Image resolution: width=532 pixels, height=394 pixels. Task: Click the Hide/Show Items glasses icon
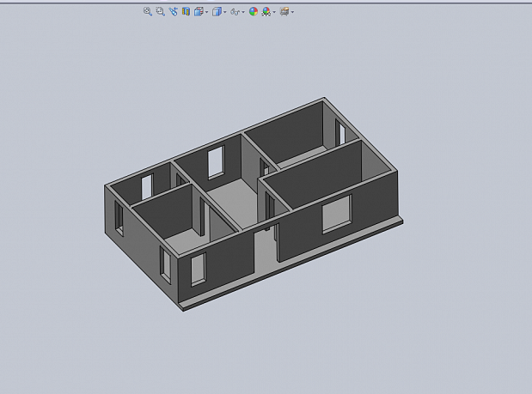(x=235, y=12)
